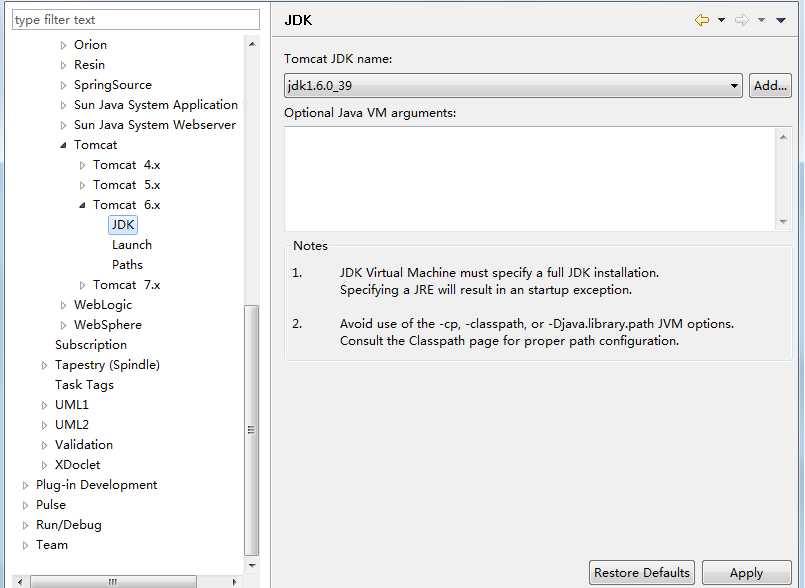Expand Sun Java System Webserver node
This screenshot has width=805, height=588.
pos(63,125)
